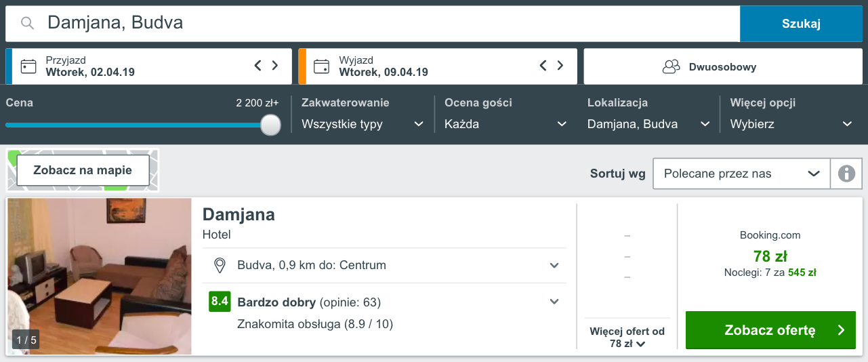868x362 pixels.
Task: Open Więcej opcji dropdown
Action: (x=791, y=124)
